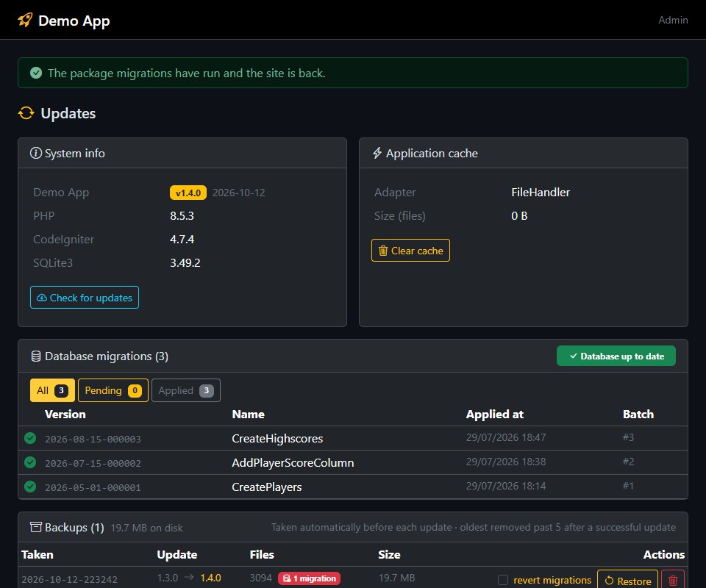Select the CreateHighscores migration name
Image resolution: width=706 pixels, height=588 pixels.
[x=277, y=438]
